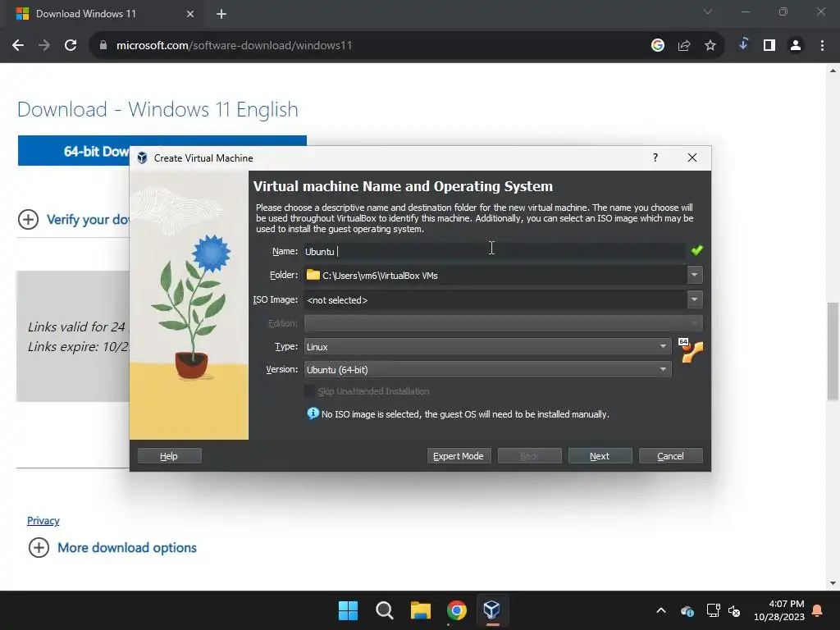This screenshot has height=630, width=840.
Task: Click the Google icon in address bar
Action: [658, 46]
